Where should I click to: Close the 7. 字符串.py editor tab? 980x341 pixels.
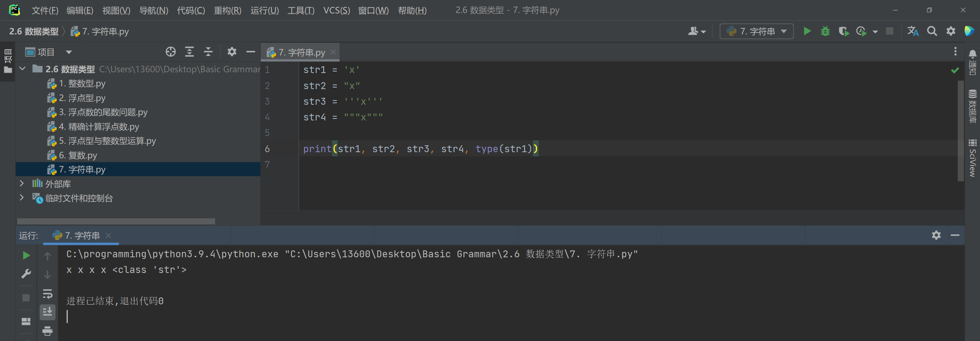[333, 52]
